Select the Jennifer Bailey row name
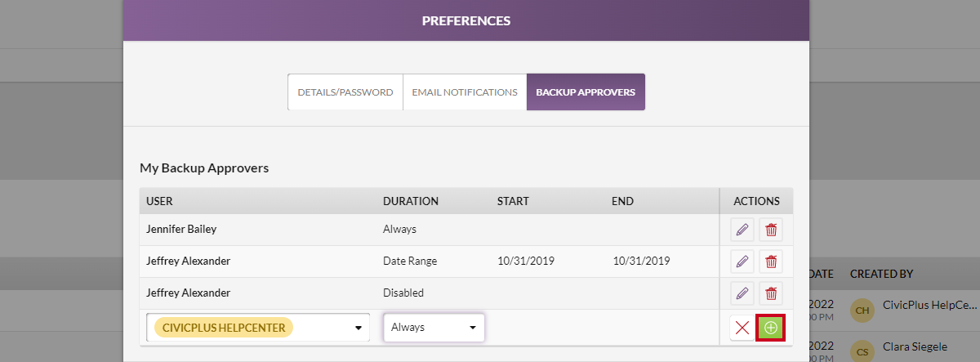 (181, 230)
